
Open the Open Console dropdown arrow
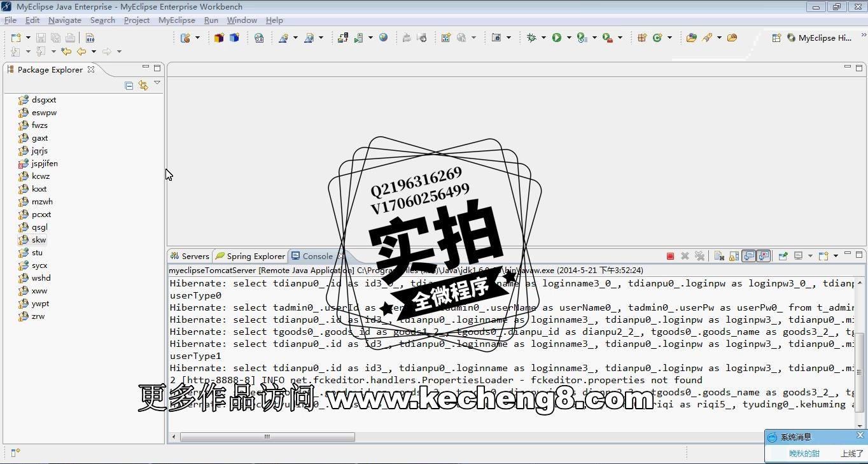tap(836, 256)
